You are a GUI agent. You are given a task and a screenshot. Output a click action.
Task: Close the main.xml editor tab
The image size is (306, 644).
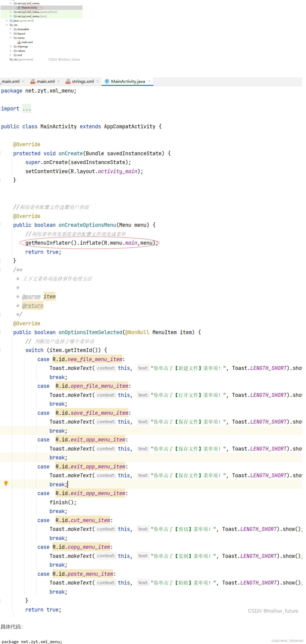point(58,81)
